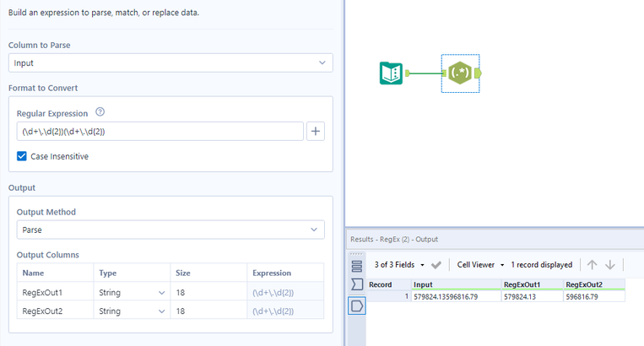Click the RegExOut2 column header in results

click(x=594, y=284)
